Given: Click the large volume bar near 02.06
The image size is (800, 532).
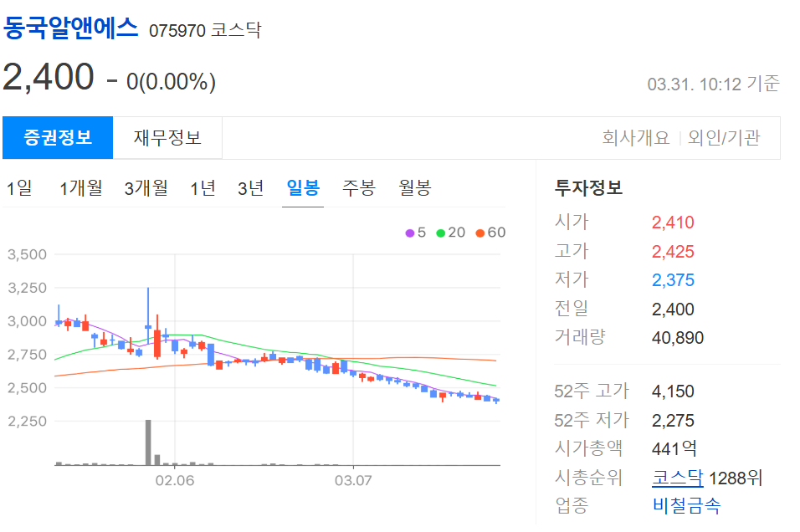Looking at the screenshot, I should [148, 443].
